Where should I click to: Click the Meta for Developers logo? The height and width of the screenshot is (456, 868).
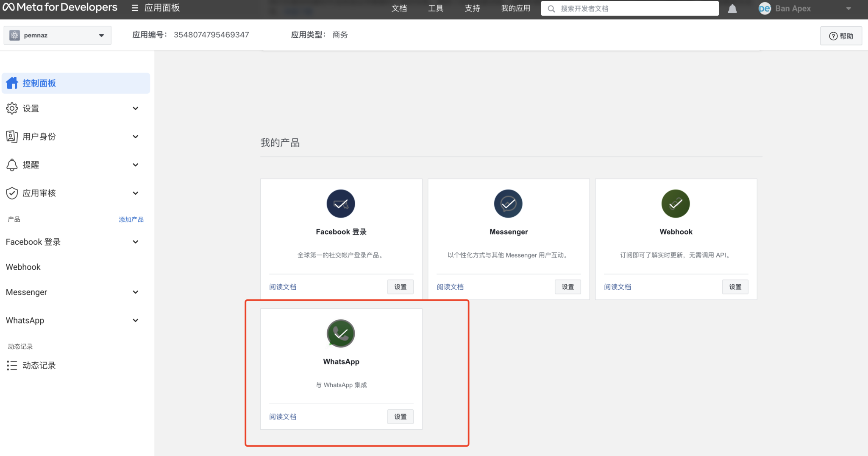60,8
